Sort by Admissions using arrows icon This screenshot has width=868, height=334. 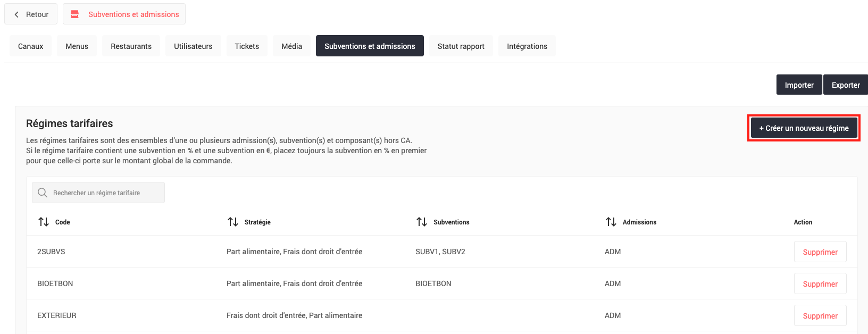[x=611, y=222]
